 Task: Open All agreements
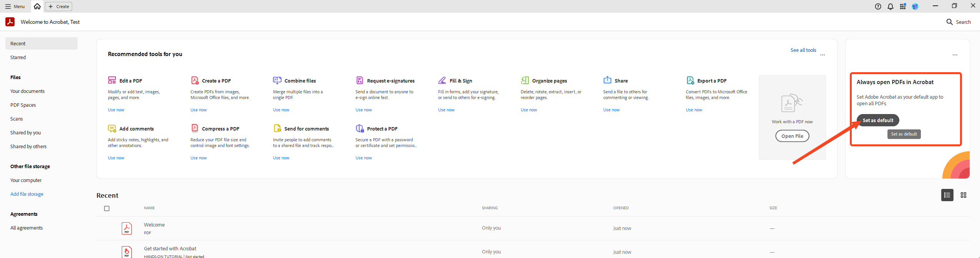(x=26, y=228)
